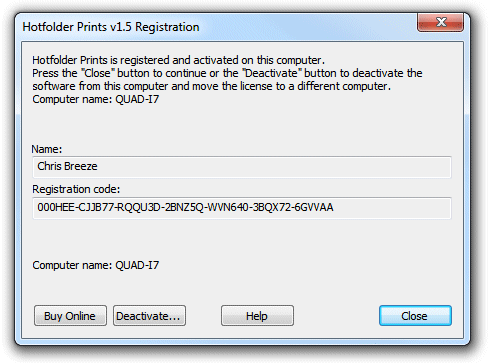Place cursor on 000HEE code segment
Screen dimensions: 489x363
[56, 207]
